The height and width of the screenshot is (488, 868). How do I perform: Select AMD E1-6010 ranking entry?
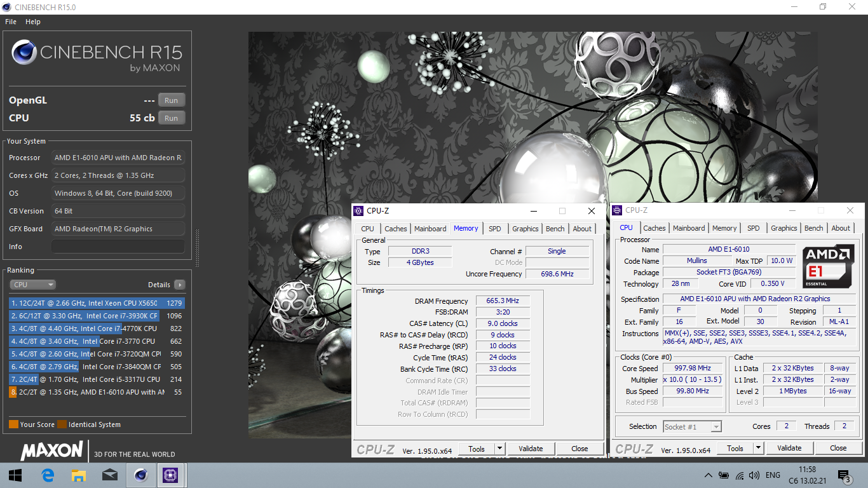pos(97,392)
